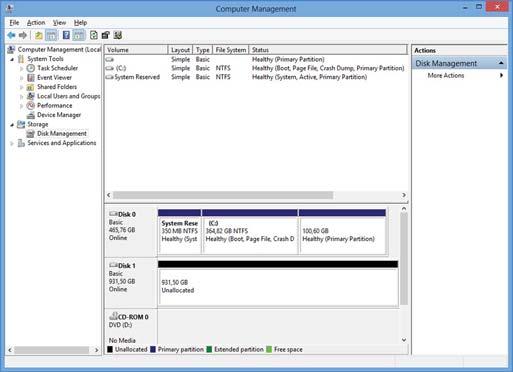513x372 pixels.
Task: Expand the Services and Applications arrow
Action: (x=12, y=143)
